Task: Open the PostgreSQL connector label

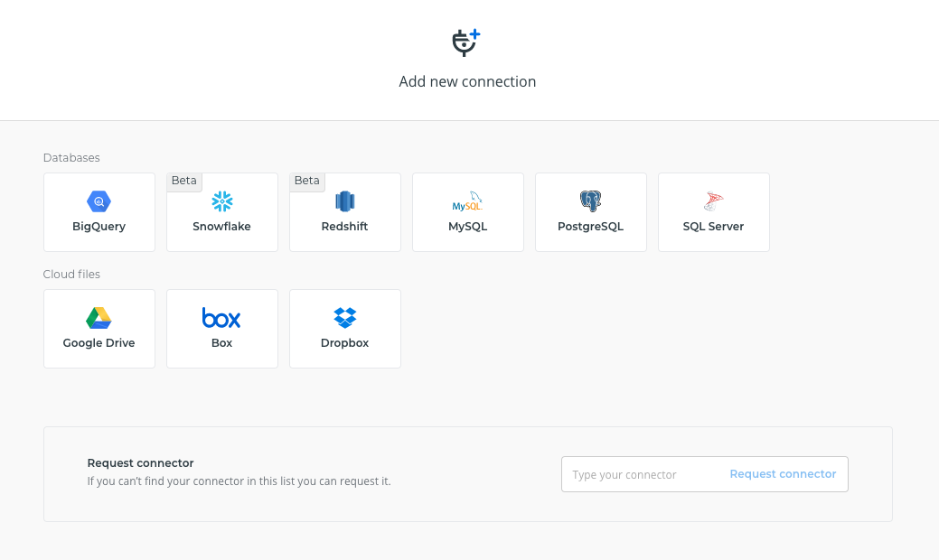Action: [590, 227]
